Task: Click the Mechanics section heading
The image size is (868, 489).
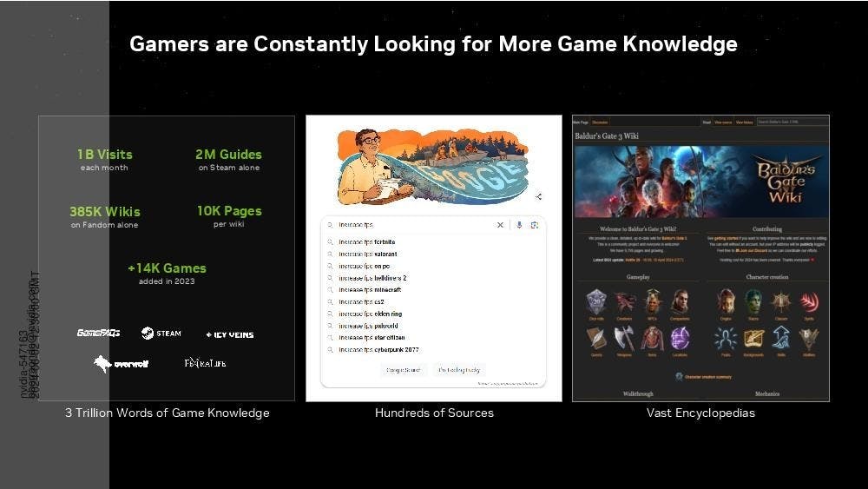Action: 767,393
